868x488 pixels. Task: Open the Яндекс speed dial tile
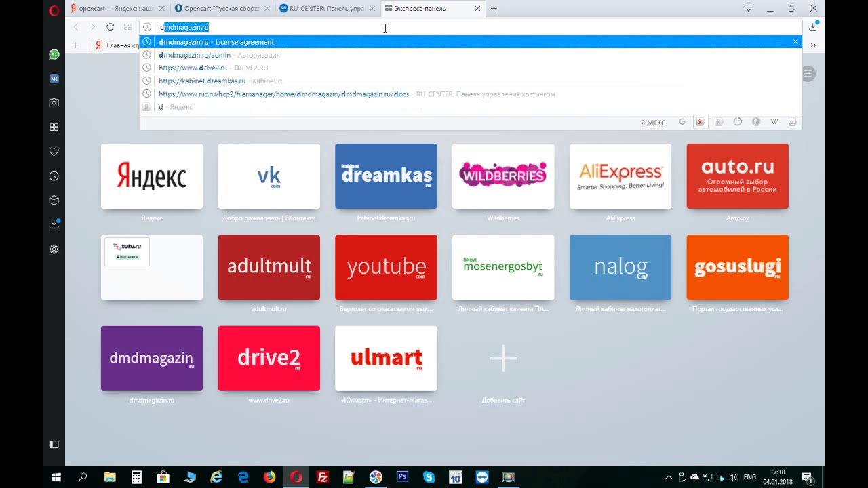[x=152, y=176]
